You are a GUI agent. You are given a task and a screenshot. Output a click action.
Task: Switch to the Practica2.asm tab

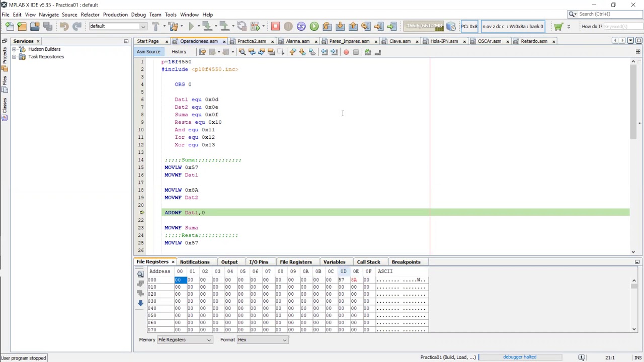252,41
